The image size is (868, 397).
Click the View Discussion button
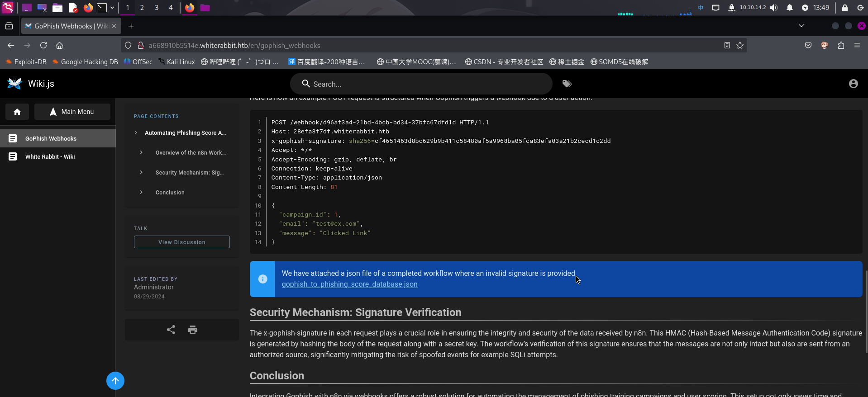(x=182, y=242)
